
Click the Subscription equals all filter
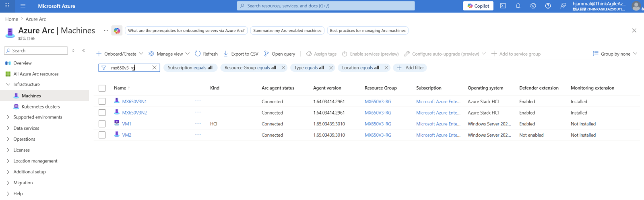(x=190, y=68)
